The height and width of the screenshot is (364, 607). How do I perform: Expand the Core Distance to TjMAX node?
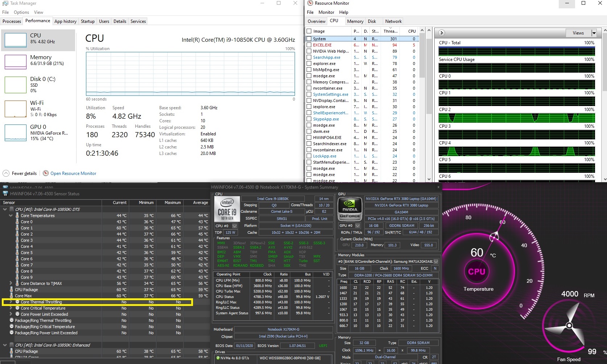[11, 283]
